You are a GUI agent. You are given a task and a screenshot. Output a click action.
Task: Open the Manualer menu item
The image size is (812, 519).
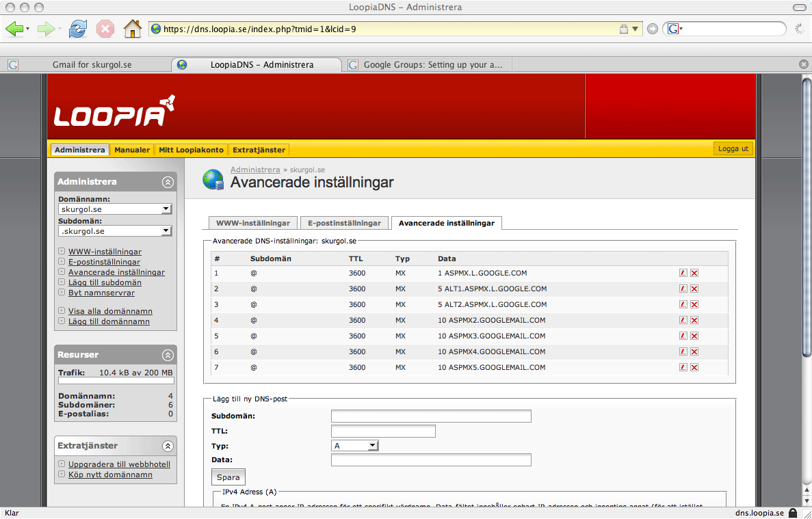[x=132, y=150]
